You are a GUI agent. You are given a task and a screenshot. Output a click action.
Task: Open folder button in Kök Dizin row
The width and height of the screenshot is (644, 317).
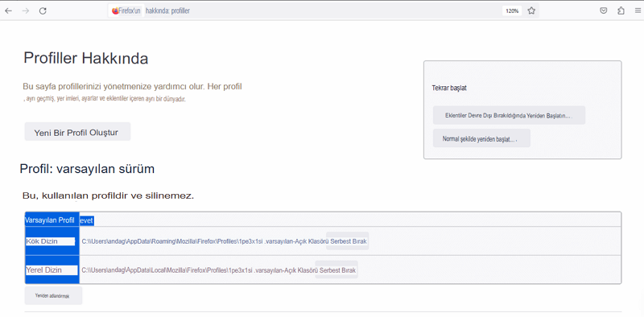point(347,241)
